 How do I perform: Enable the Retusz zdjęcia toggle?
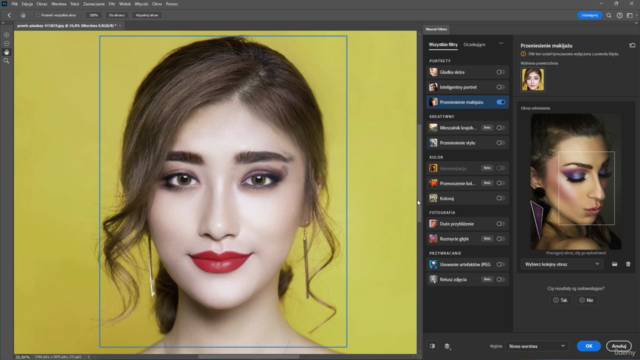pyautogui.click(x=500, y=280)
